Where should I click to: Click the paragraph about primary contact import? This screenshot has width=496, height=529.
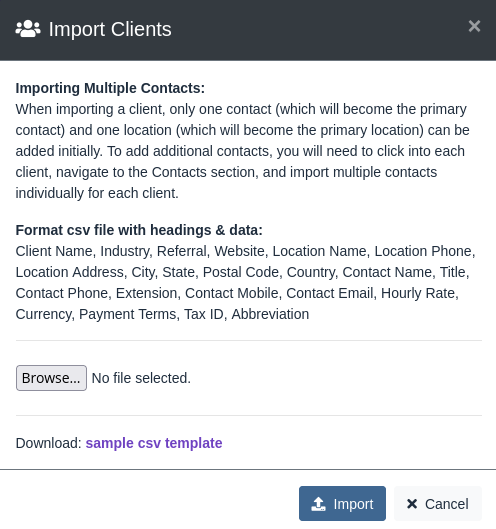243,151
